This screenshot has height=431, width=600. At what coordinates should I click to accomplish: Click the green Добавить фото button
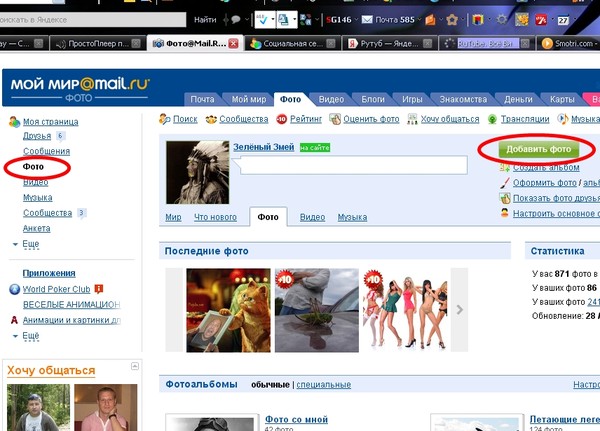click(538, 149)
